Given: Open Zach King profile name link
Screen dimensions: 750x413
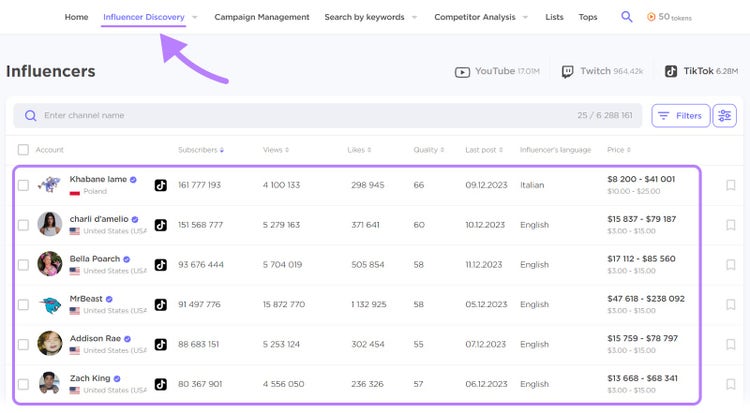Looking at the screenshot, I should (x=90, y=378).
